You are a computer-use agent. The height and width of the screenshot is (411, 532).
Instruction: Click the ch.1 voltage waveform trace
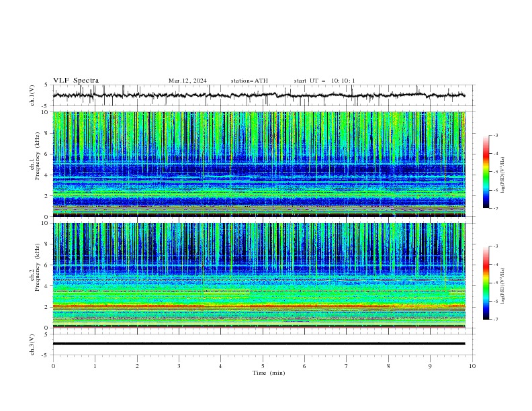tap(259, 95)
